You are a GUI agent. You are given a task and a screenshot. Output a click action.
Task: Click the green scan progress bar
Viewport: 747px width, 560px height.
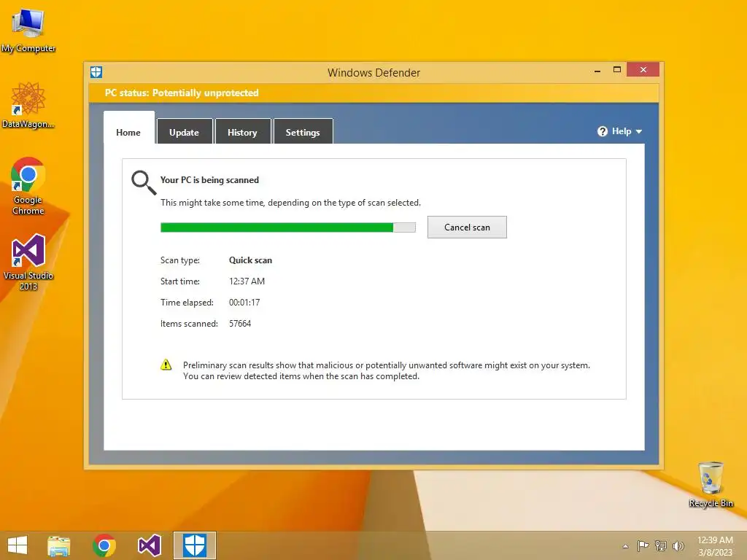coord(287,227)
